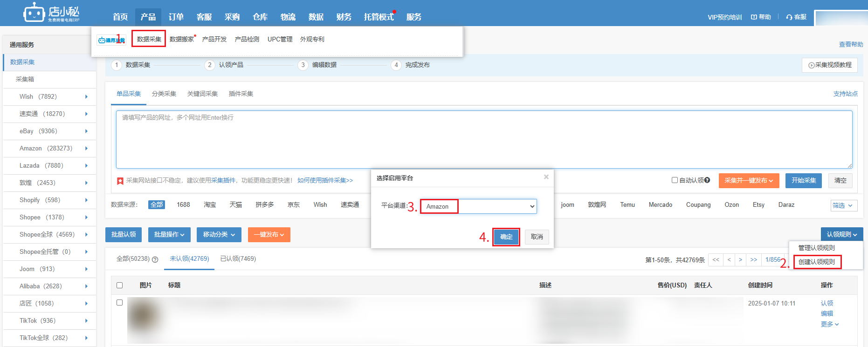This screenshot has height=347, width=868.
Task: Expand the Amazon (283273) sidebar item
Action: 86,149
